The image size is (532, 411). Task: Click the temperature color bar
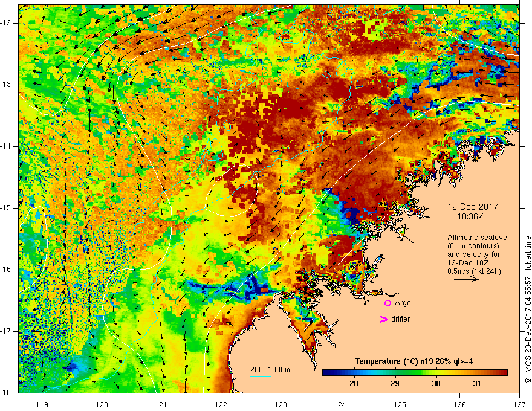click(415, 373)
